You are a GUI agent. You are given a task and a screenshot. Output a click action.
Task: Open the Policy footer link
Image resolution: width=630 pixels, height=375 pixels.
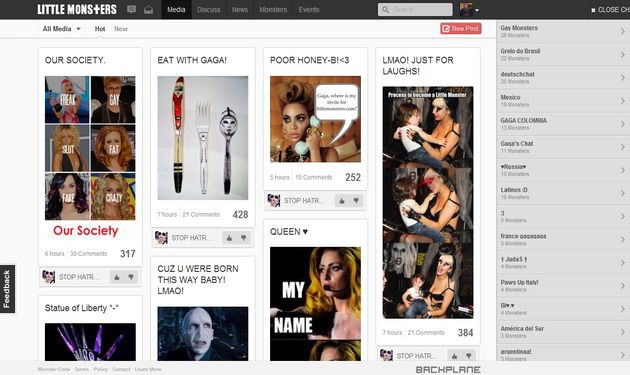click(x=101, y=369)
